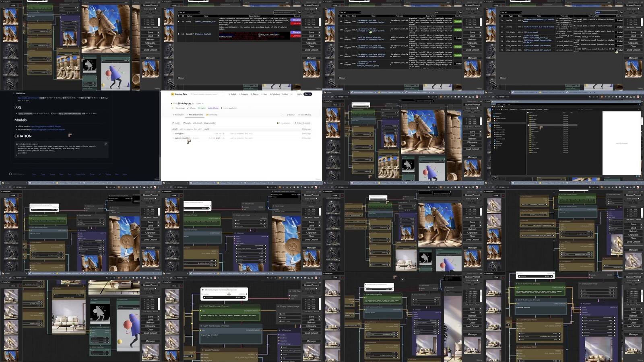Open the Models nav item on Hugging Face
This screenshot has width=644, height=362.
click(x=233, y=94)
